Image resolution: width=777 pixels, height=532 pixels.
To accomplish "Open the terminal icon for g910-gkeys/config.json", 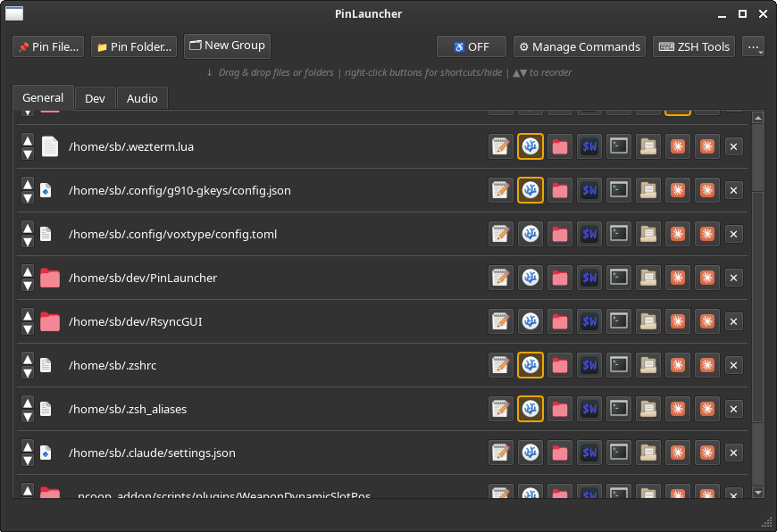I will [x=619, y=190].
